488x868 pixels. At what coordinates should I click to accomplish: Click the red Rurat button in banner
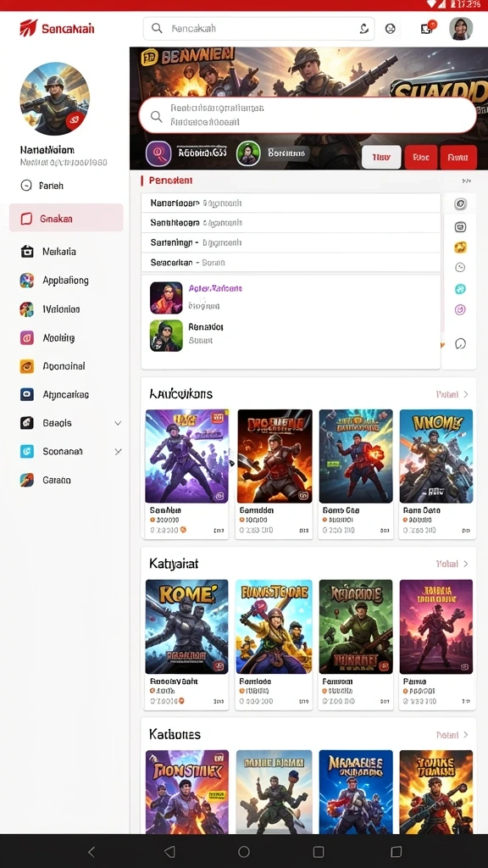tap(458, 158)
